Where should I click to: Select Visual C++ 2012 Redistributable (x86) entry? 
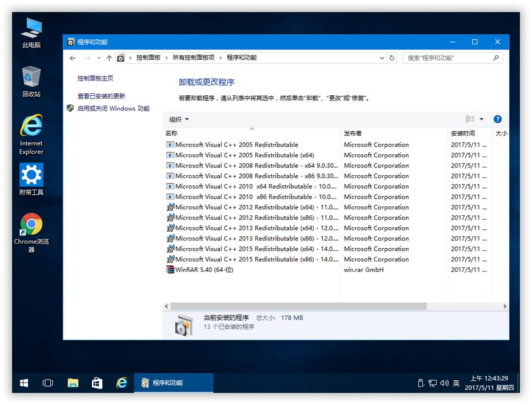pos(252,218)
